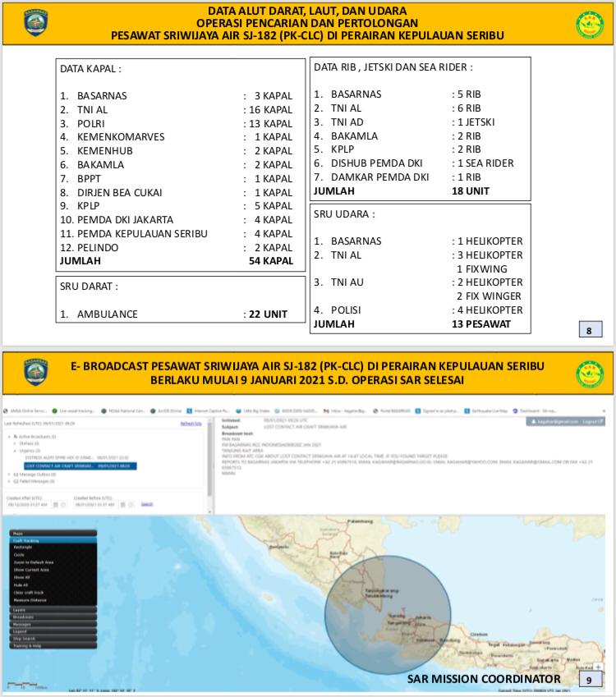Click the map zoom plus button
The width and height of the screenshot is (616, 697).
[x=598, y=667]
